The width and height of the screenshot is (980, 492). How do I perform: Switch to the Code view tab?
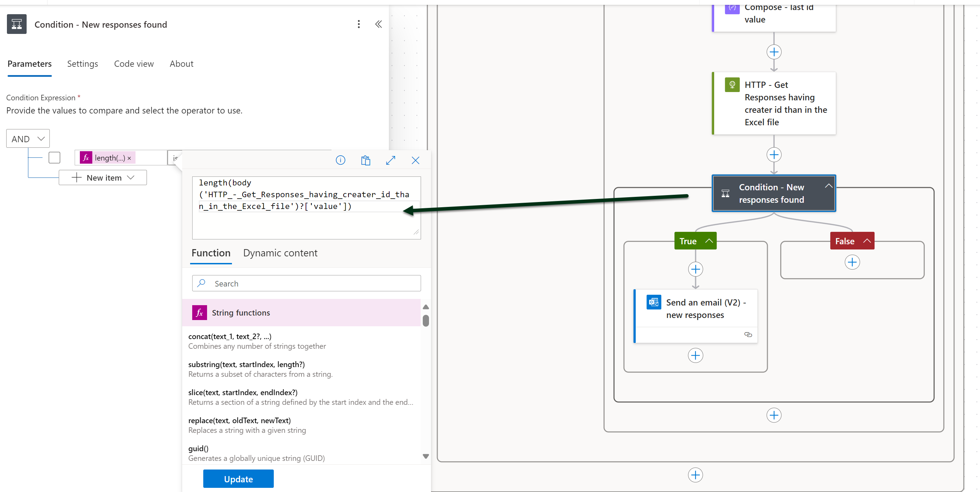tap(134, 64)
